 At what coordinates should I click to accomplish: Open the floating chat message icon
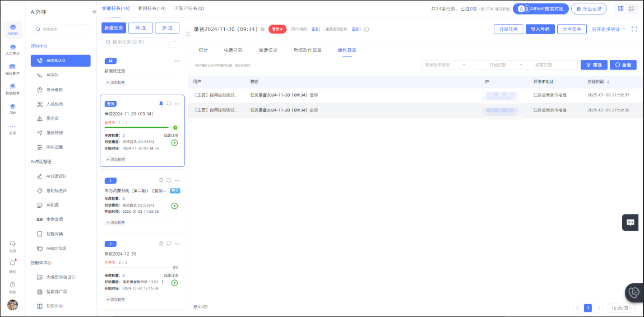(630, 222)
